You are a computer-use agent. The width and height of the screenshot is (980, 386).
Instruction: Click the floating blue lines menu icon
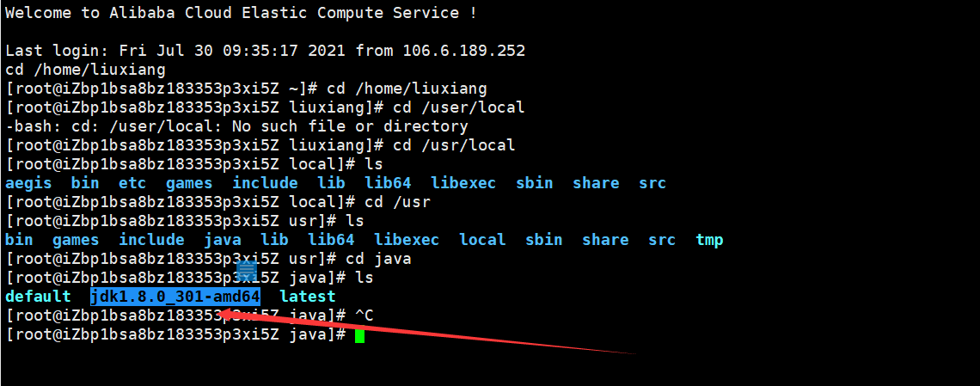(247, 272)
